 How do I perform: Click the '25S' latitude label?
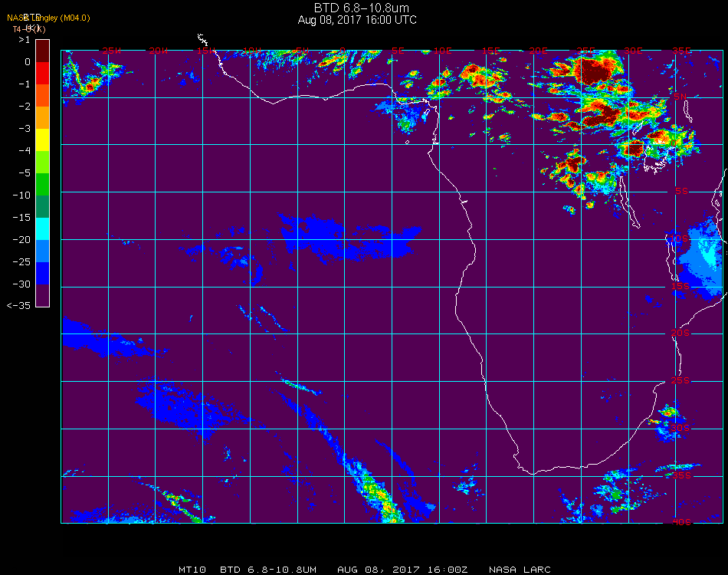[680, 381]
